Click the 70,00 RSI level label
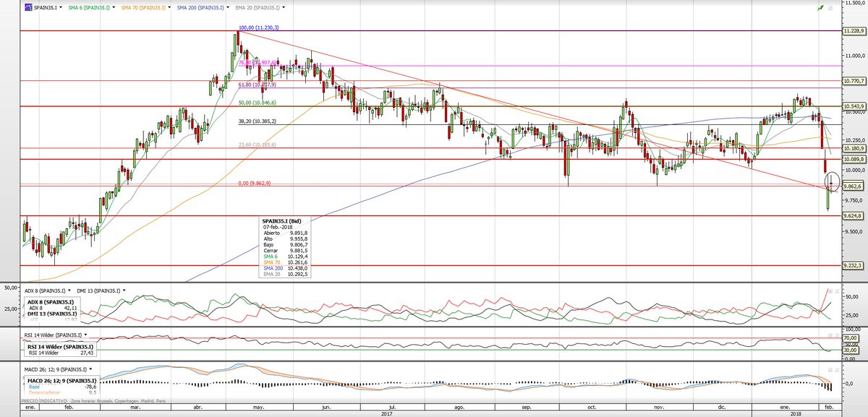The height and width of the screenshot is (417, 868). [x=849, y=338]
